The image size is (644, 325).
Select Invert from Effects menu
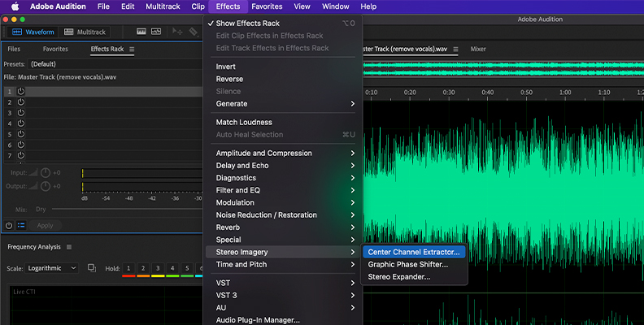[x=283, y=67]
